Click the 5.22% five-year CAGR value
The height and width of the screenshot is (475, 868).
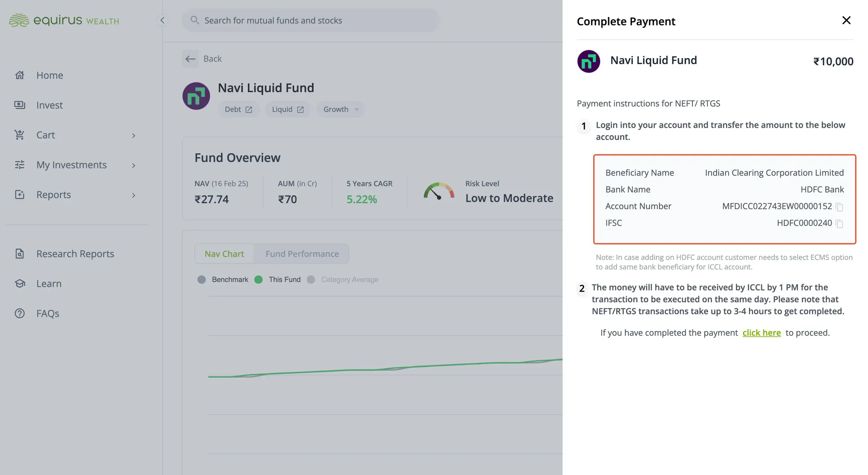(x=362, y=199)
